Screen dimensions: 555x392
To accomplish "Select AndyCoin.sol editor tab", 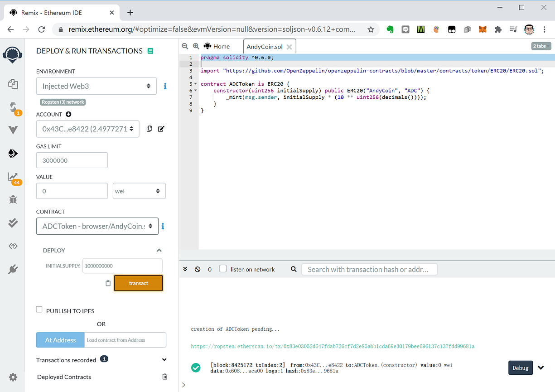I will 265,47.
